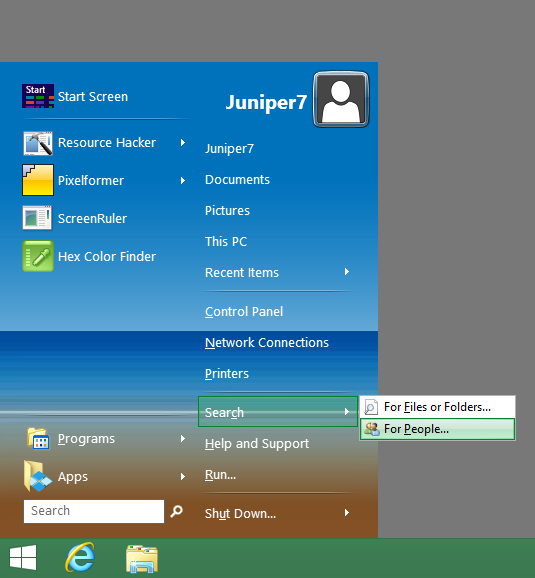Launch ScreenRuler from its icon
Viewport: 535px width, 578px height.
click(37, 218)
